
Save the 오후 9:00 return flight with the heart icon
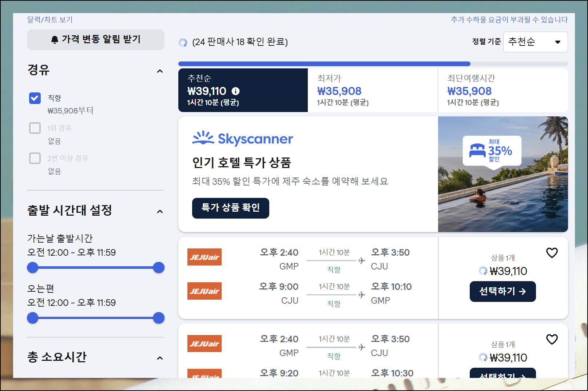(x=552, y=252)
